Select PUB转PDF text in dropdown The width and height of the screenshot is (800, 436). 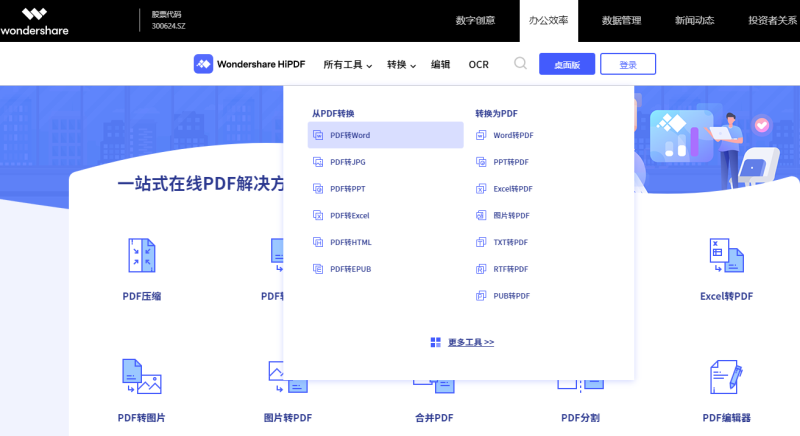click(x=511, y=296)
